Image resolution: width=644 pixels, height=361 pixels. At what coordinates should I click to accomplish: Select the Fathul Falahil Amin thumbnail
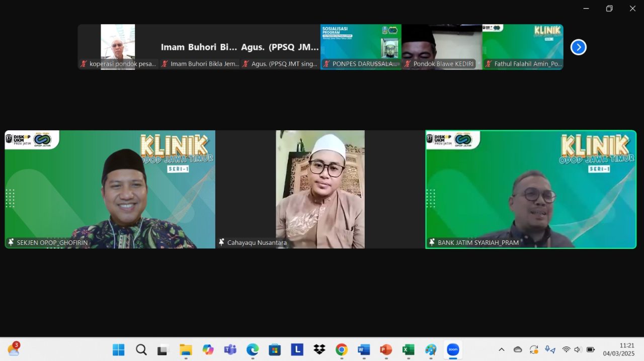point(523,45)
